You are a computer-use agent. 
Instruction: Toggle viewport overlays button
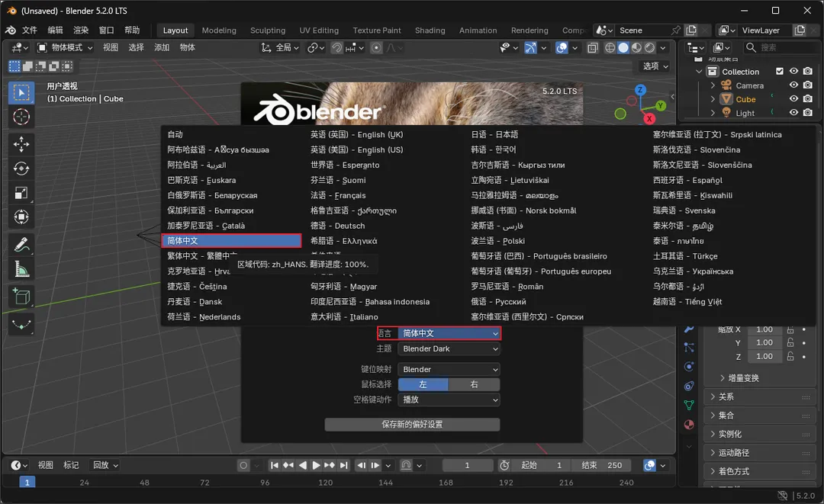562,48
